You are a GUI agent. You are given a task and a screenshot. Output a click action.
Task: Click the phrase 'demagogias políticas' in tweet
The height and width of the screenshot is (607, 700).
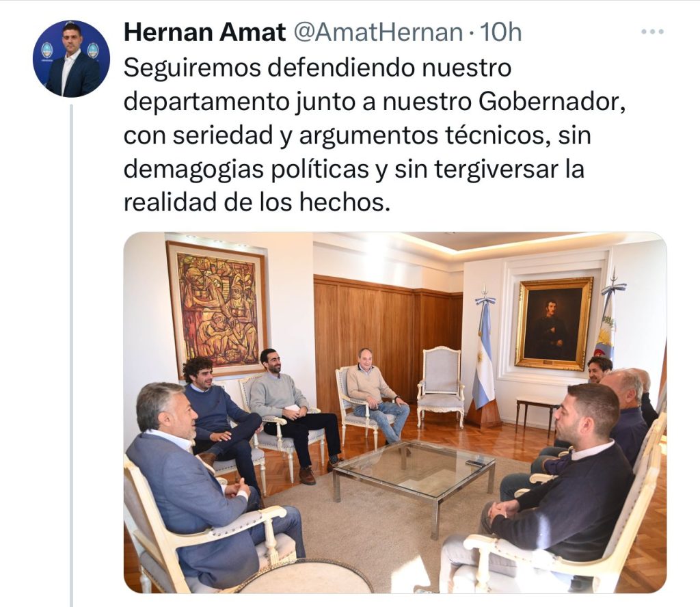tap(246, 169)
